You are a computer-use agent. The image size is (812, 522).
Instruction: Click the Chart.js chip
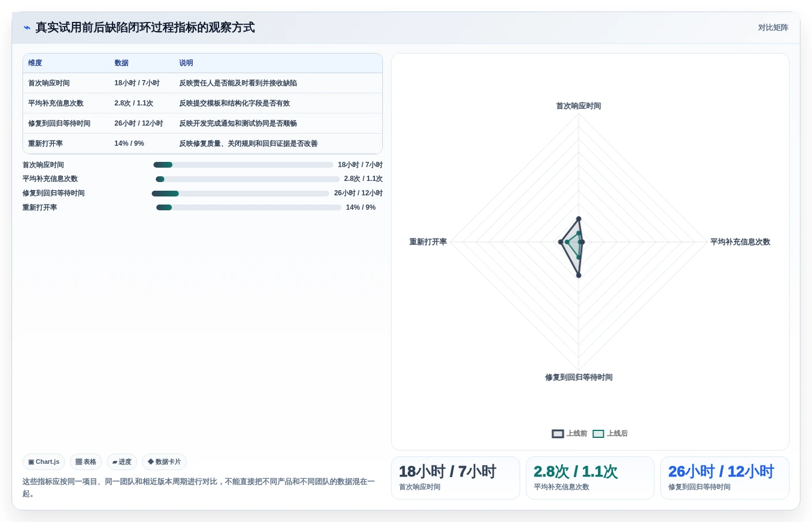pyautogui.click(x=44, y=462)
